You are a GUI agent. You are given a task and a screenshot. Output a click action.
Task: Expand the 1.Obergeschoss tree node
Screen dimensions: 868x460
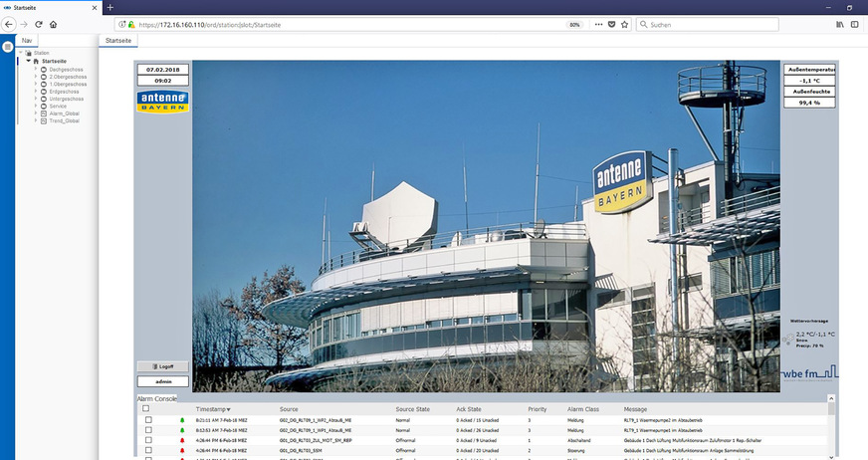coord(36,84)
